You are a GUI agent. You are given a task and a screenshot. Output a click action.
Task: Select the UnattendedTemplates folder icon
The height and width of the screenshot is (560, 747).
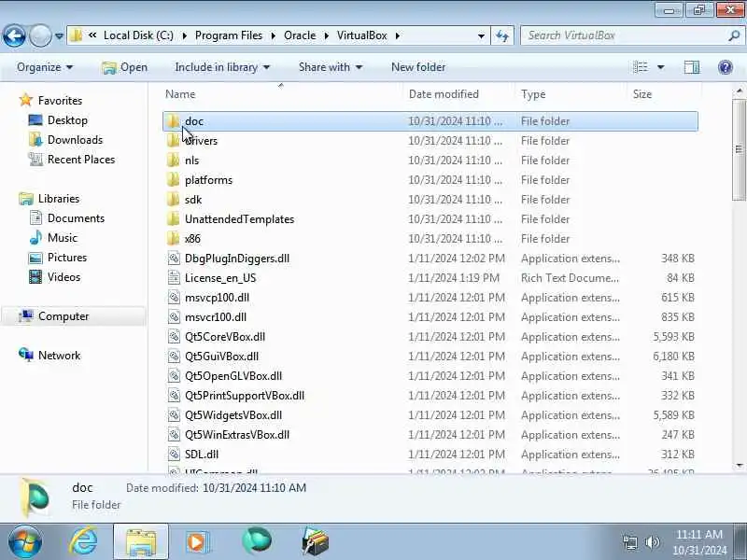(x=174, y=218)
